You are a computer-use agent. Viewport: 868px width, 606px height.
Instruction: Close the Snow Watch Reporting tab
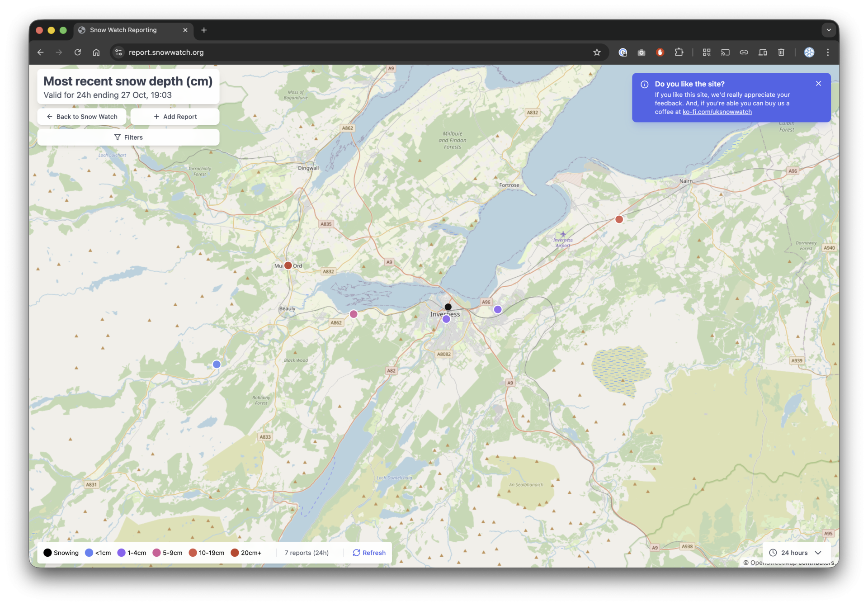pyautogui.click(x=185, y=30)
